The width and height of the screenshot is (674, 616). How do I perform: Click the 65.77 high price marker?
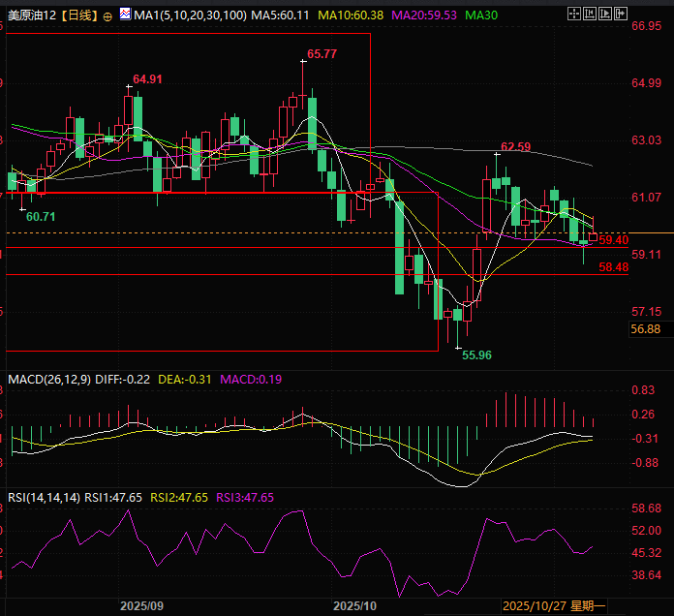coord(322,54)
